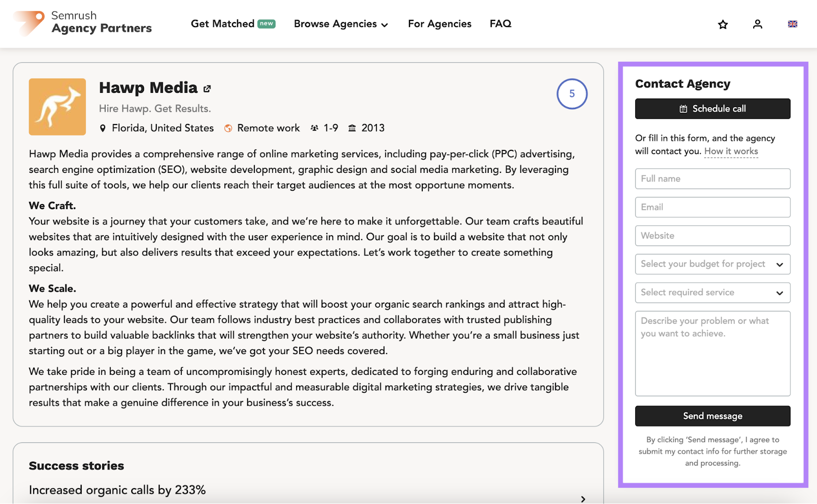Go to For Agencies page
Viewport: 817px width, 504px height.
[x=440, y=24]
